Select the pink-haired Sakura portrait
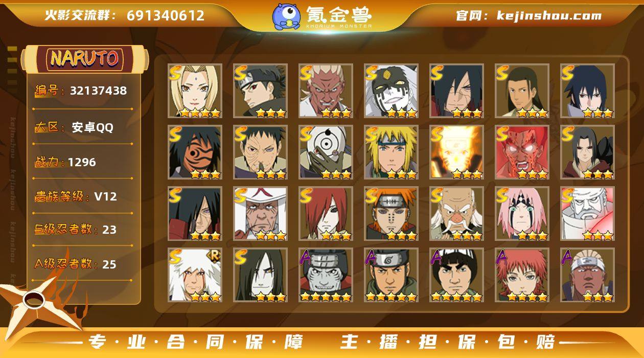Viewport: 644px width, 358px height. point(522,213)
